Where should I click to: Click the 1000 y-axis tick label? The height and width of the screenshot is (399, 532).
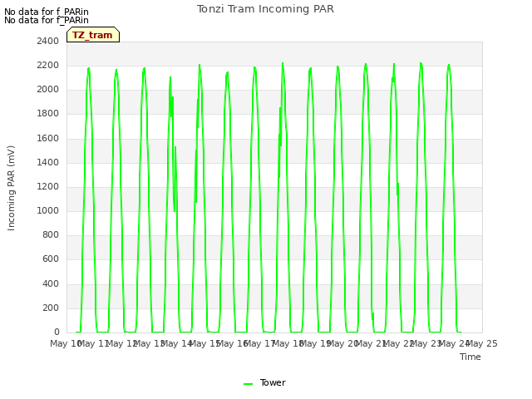point(48,210)
